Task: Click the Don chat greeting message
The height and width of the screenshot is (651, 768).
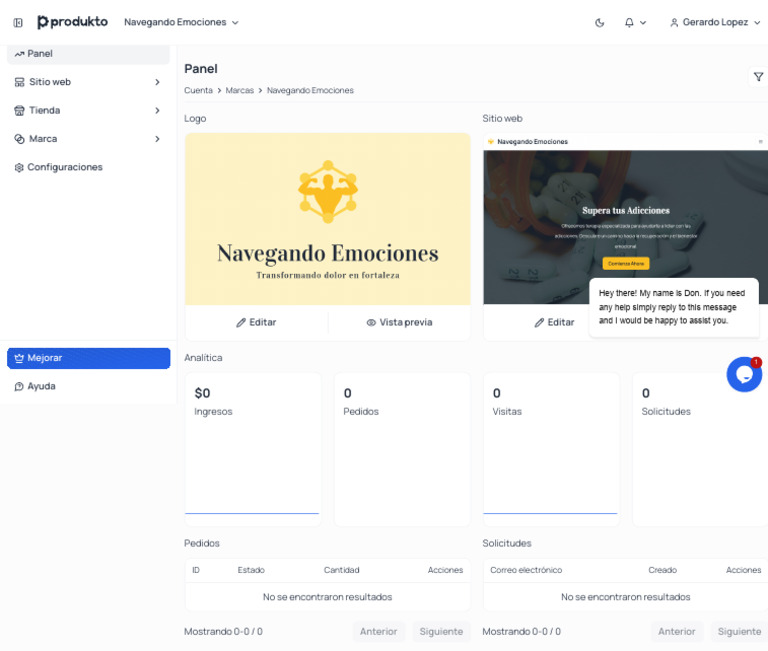Action: pos(674,307)
